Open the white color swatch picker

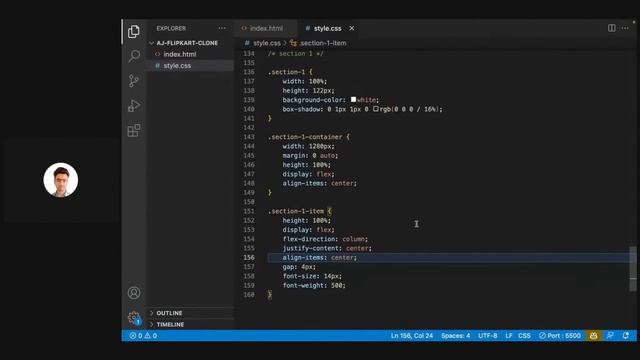[353, 100]
